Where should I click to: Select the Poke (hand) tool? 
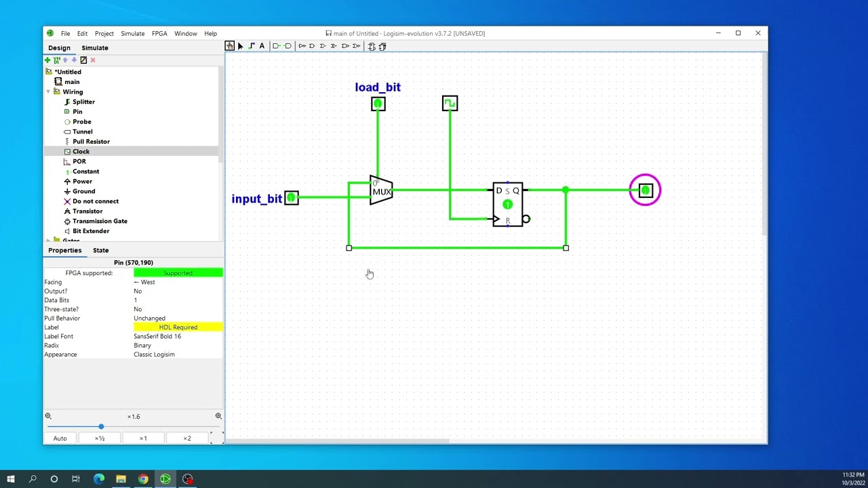230,46
